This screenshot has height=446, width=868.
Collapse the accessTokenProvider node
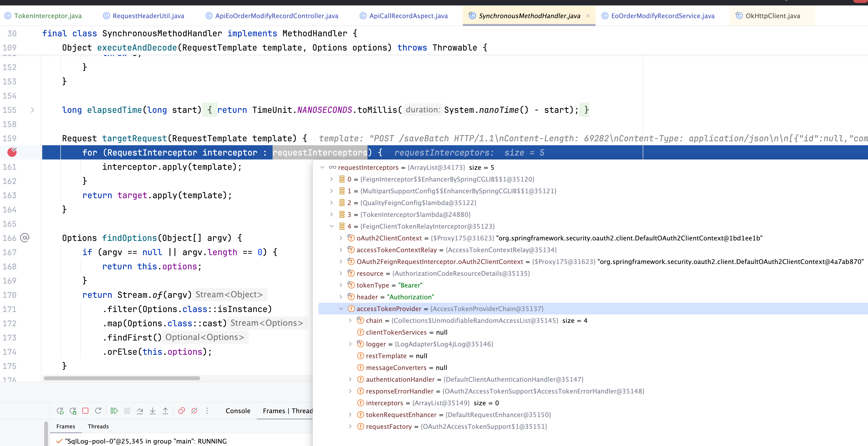(341, 309)
